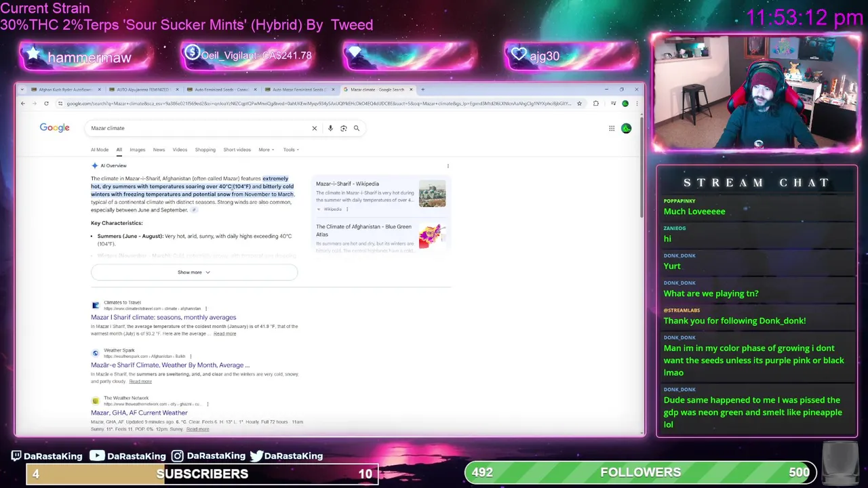Open Google Lens image search
The width and height of the screenshot is (868, 488).
coord(343,128)
